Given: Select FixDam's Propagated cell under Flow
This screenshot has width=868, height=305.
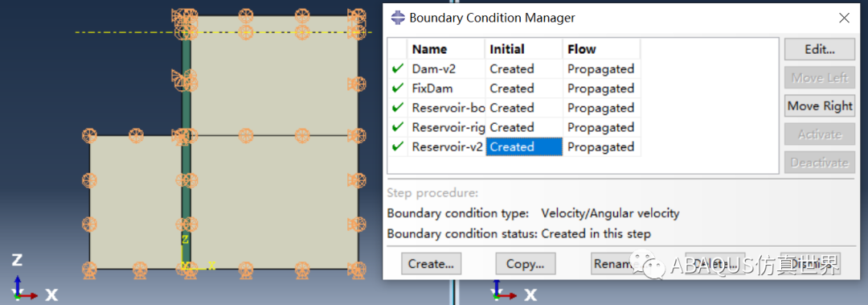Looking at the screenshot, I should [602, 89].
